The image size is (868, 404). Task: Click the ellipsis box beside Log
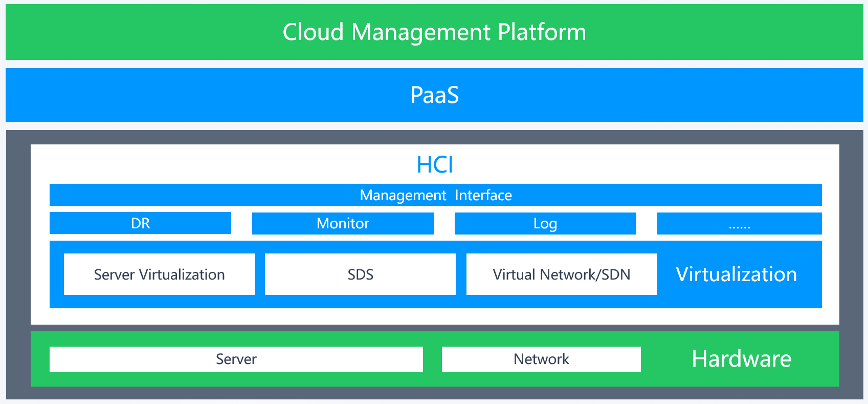tap(739, 223)
